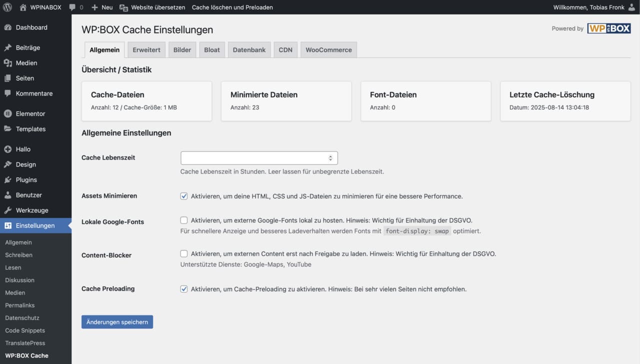
Task: Click the WP:BOX logo at top right
Action: [608, 28]
